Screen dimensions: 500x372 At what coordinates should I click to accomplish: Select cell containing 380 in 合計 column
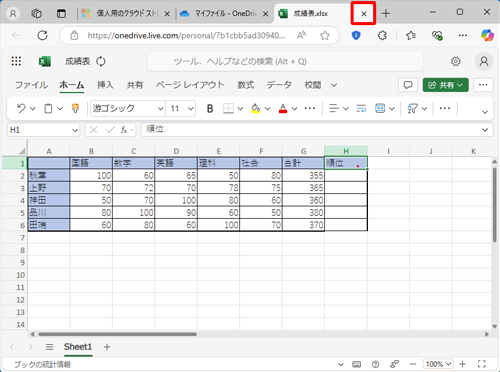pyautogui.click(x=303, y=213)
